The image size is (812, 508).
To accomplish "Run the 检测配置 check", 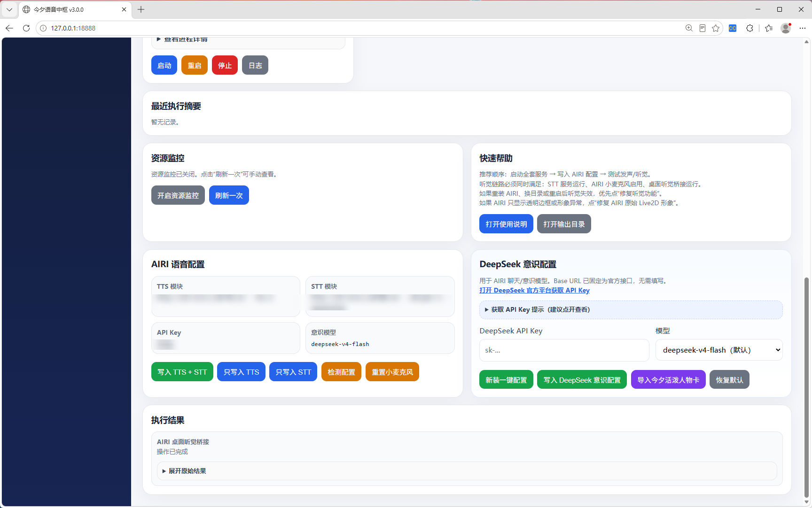I will tap(341, 372).
